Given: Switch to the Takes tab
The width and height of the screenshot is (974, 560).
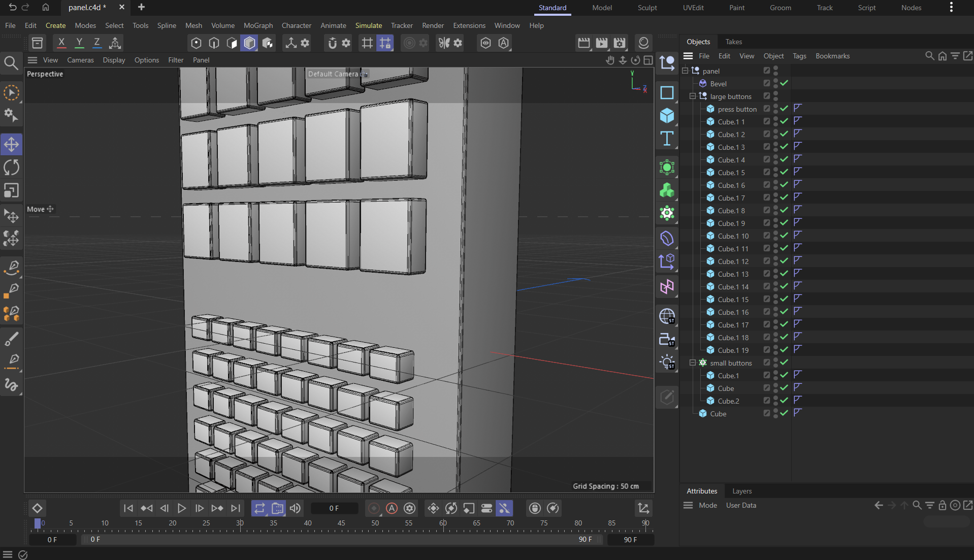Looking at the screenshot, I should tap(733, 42).
